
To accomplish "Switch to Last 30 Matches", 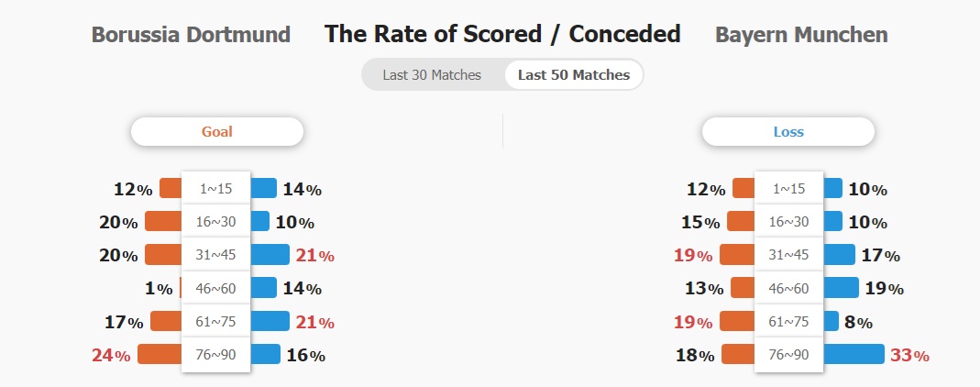I will (x=432, y=75).
